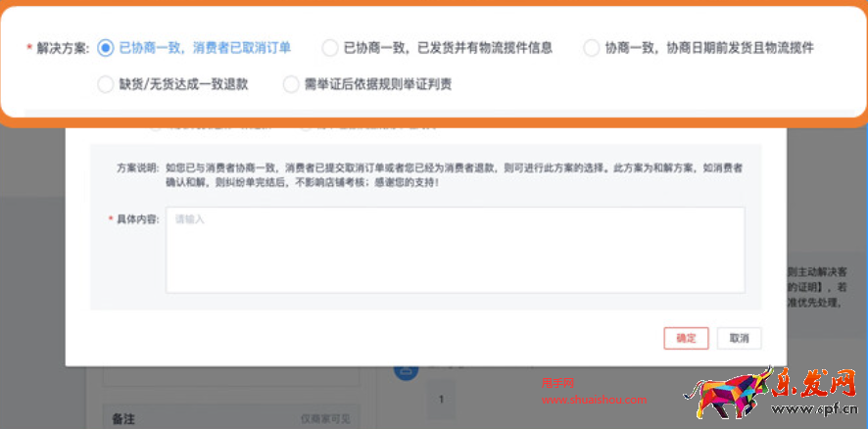The image size is (868, 429).
Task: Click the blue circular icon behind dialog
Action: click(406, 370)
